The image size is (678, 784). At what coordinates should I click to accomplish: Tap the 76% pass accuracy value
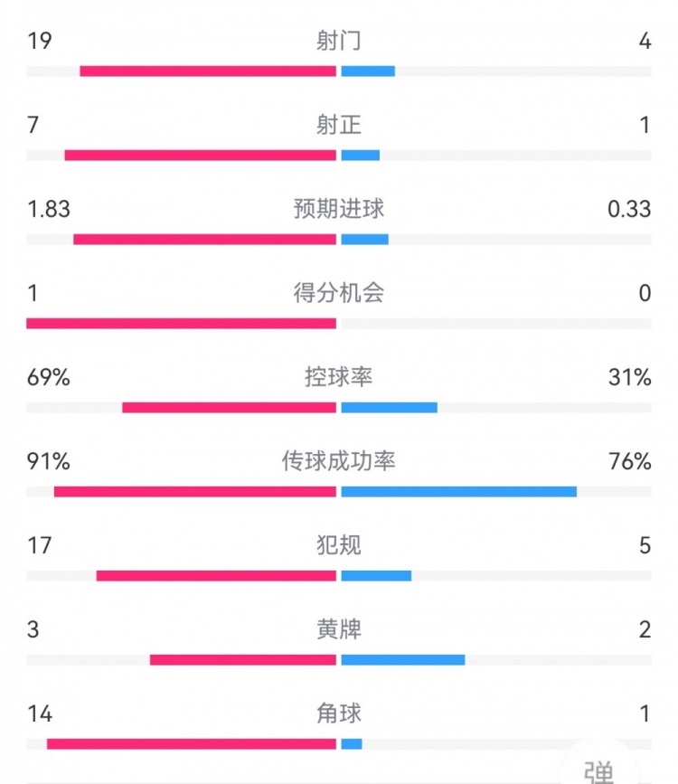(630, 461)
